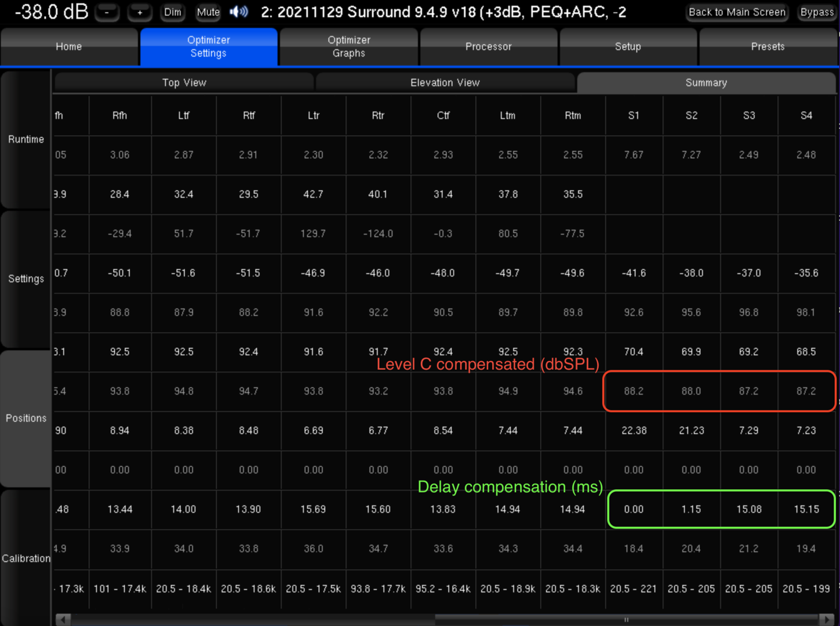Click the 7.67 cell under S1
Image resolution: width=840 pixels, height=626 pixels.
pyautogui.click(x=634, y=155)
